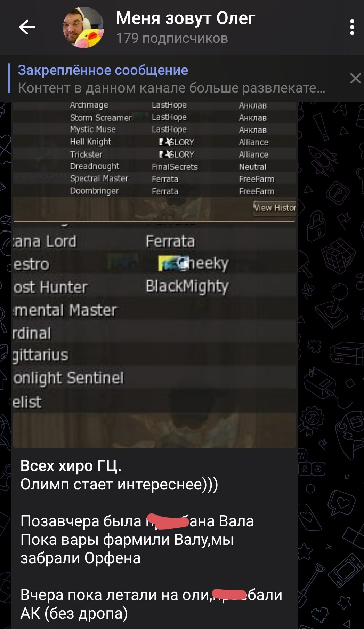
Task: Select the Archmage LastHope row
Action: point(154,105)
